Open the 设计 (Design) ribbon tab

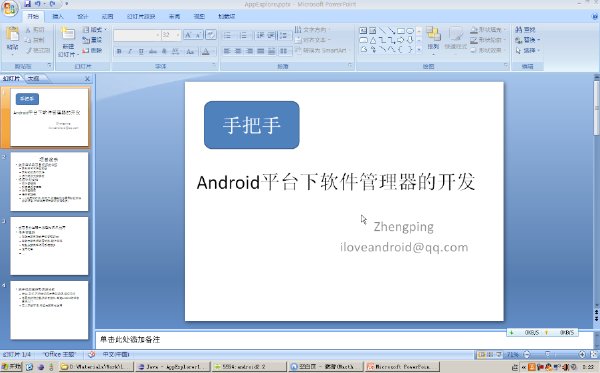[x=82, y=16]
